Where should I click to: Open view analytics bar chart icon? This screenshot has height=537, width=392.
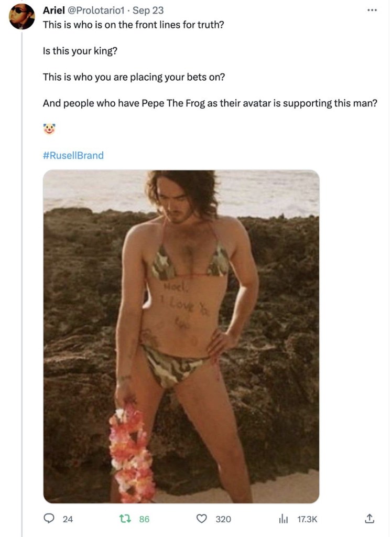(x=283, y=519)
